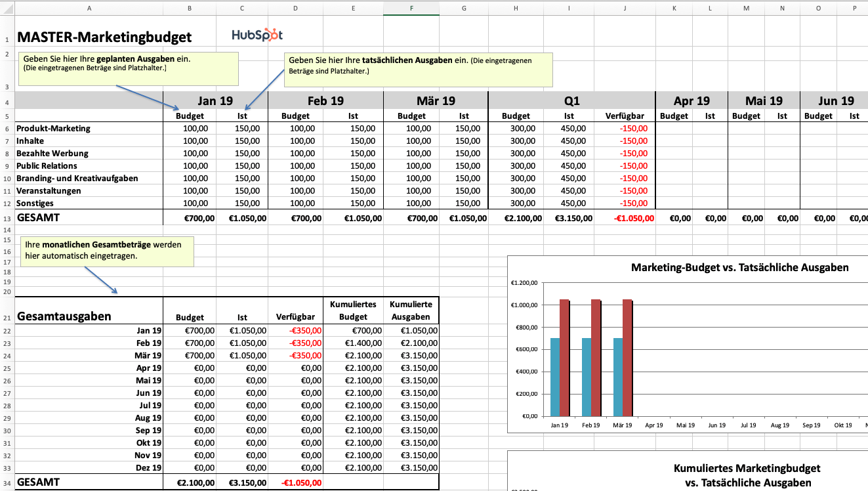Click the HubSpot logo image
Viewport: 868px width, 491px height.
tap(257, 35)
